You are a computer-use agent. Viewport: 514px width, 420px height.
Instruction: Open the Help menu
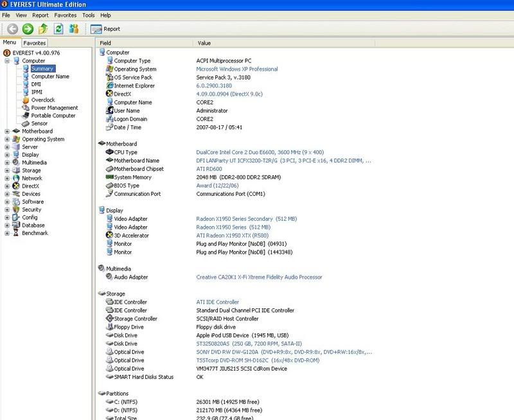coord(105,15)
